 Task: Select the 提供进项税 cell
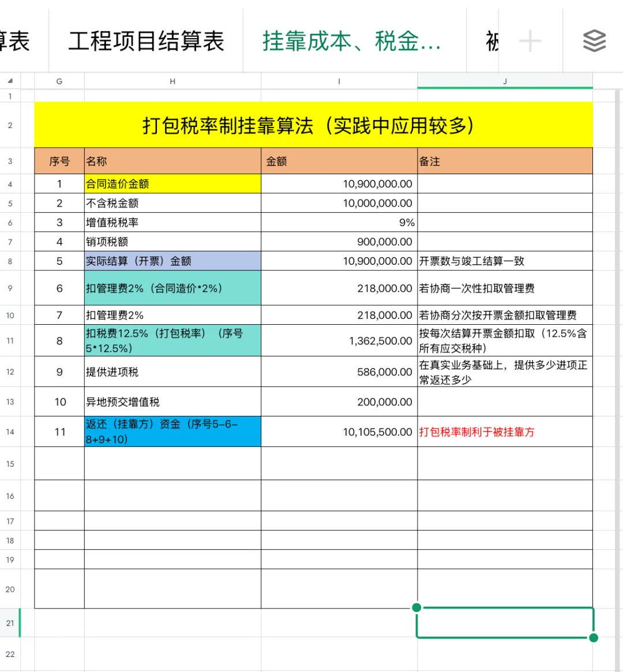(172, 371)
